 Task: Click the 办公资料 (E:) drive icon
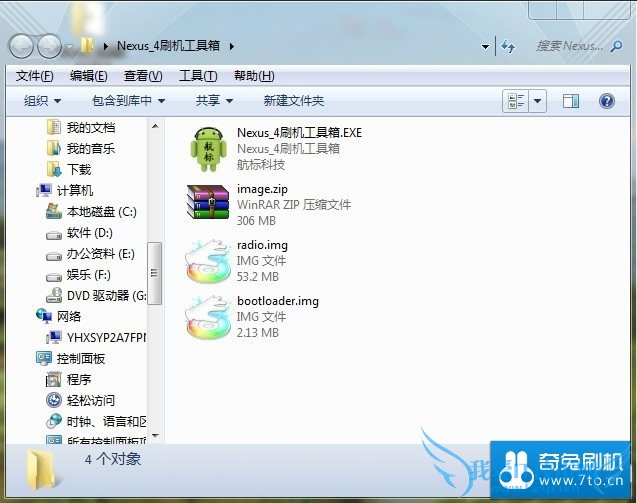(x=54, y=256)
